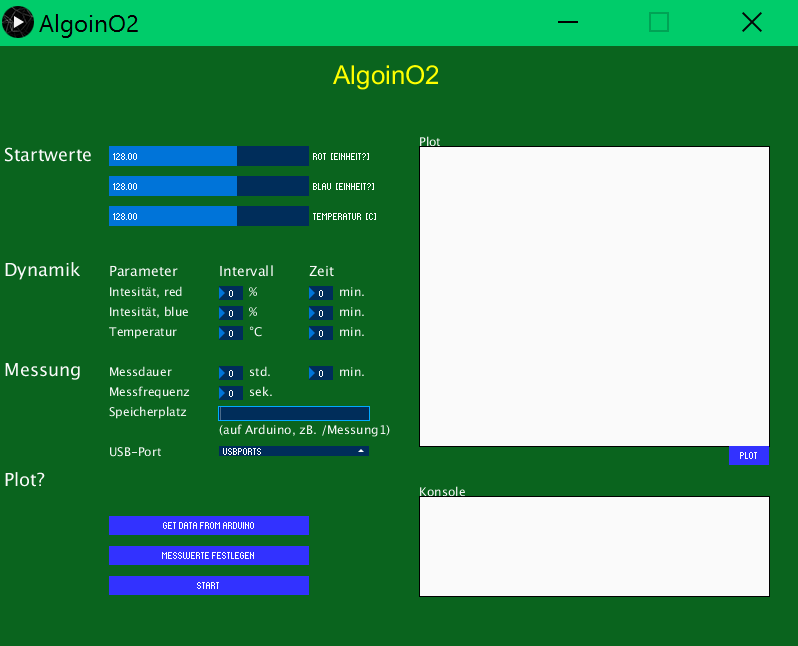Close the AlgoinO2 window
The height and width of the screenshot is (646, 798).
click(752, 22)
